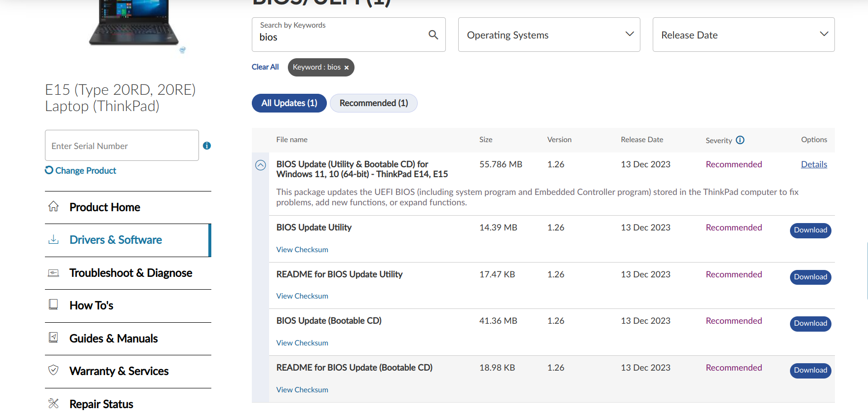Click the BIOS Update package title text
Image resolution: width=868 pixels, height=418 pixels.
[362, 169]
